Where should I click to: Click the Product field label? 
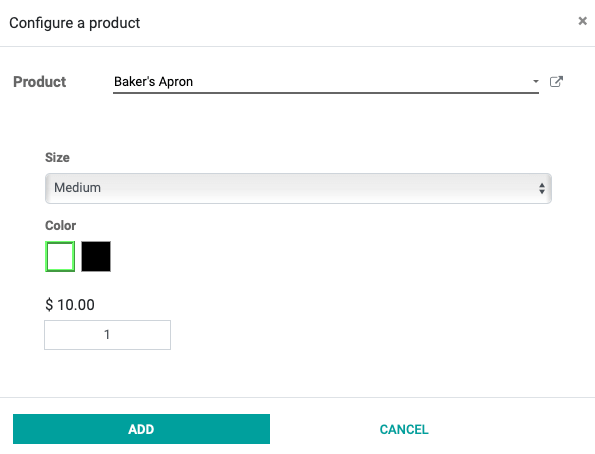39,82
